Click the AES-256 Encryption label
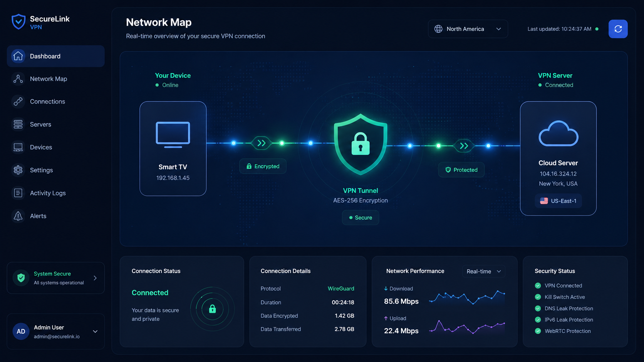This screenshot has height=362, width=644. coord(361,200)
